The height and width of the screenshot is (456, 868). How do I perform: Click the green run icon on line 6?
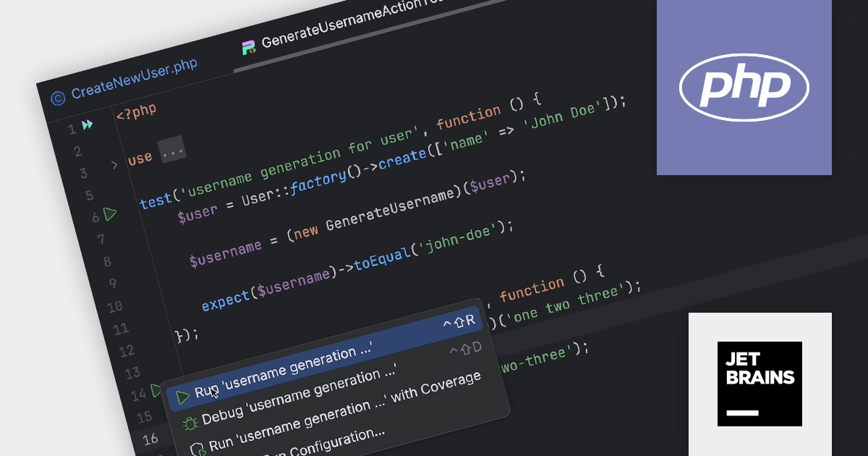tap(109, 214)
